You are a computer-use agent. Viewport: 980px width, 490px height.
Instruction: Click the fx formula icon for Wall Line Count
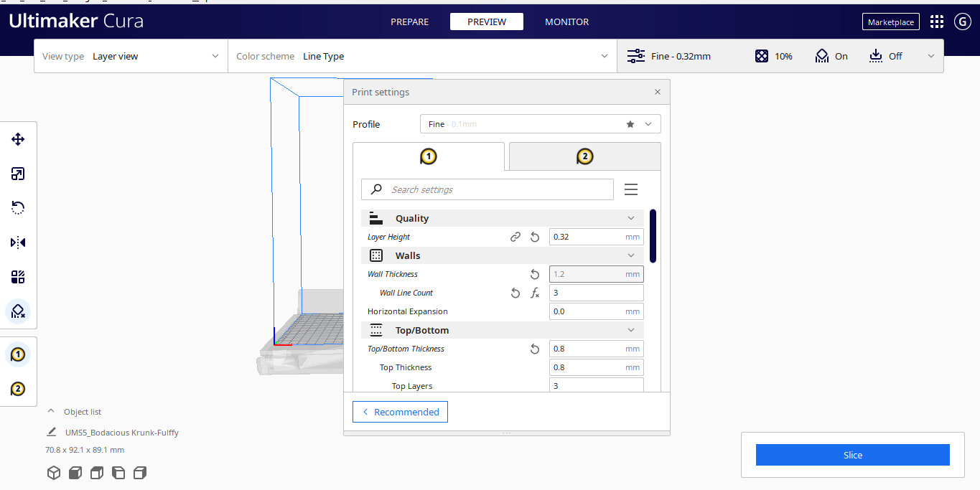(535, 293)
